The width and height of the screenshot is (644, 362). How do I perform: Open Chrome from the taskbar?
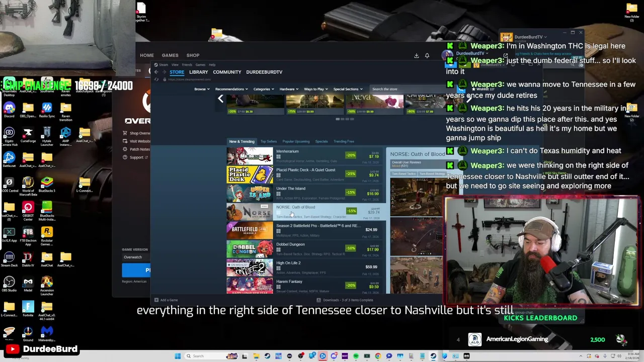(378, 356)
